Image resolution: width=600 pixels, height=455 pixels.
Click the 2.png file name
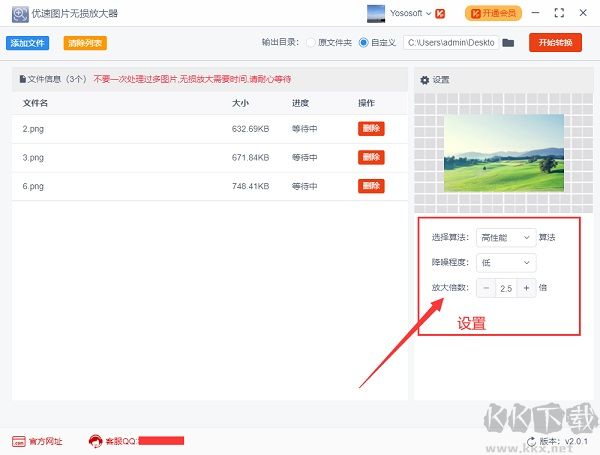[33, 129]
